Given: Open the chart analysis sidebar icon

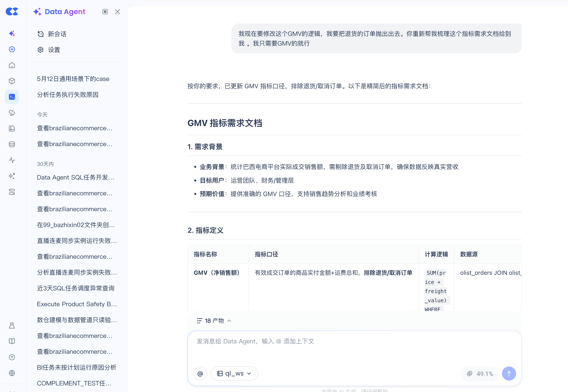Looking at the screenshot, I should 12,112.
